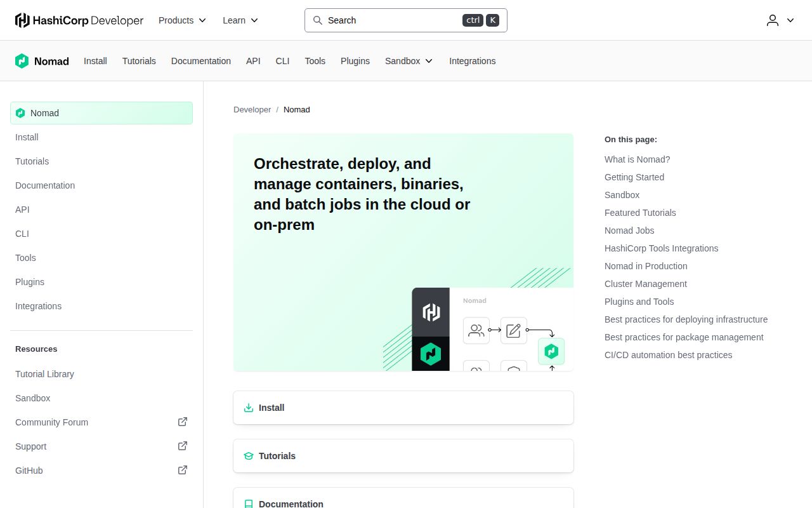Viewport: 812px width, 508px height.
Task: Open Plugins in the top navbar
Action: click(355, 61)
